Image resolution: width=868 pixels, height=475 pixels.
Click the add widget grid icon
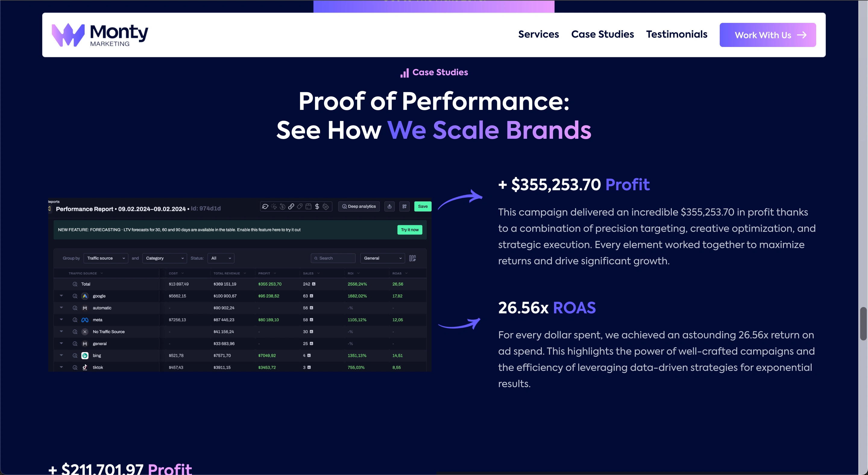click(x=404, y=206)
